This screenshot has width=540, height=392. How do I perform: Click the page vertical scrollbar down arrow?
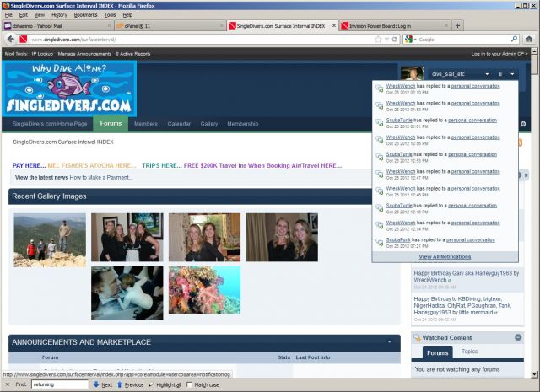(x=534, y=374)
